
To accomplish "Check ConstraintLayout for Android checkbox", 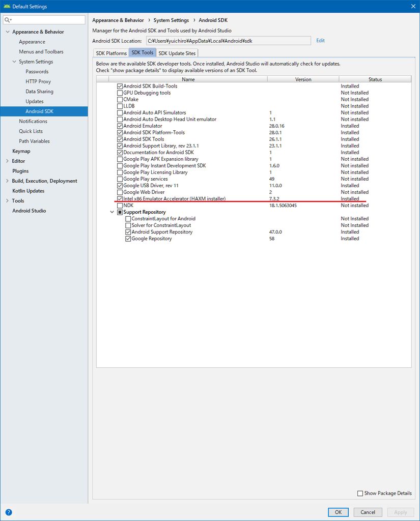I will pyautogui.click(x=128, y=219).
